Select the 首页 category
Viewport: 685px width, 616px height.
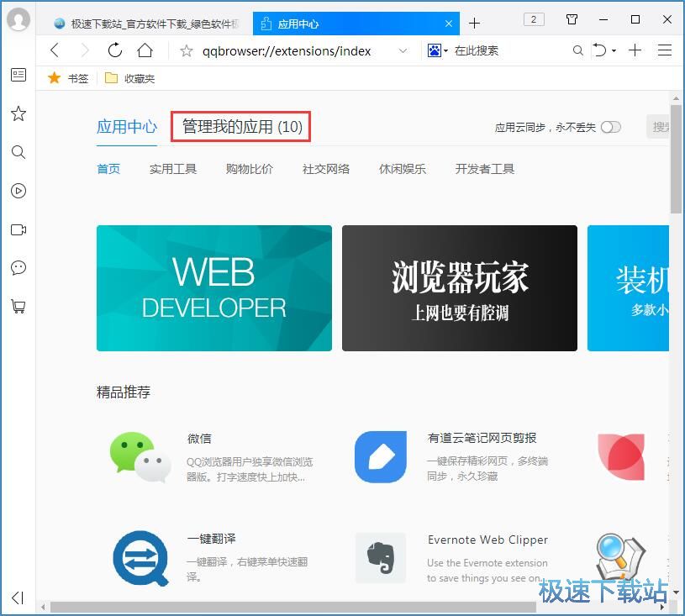108,169
